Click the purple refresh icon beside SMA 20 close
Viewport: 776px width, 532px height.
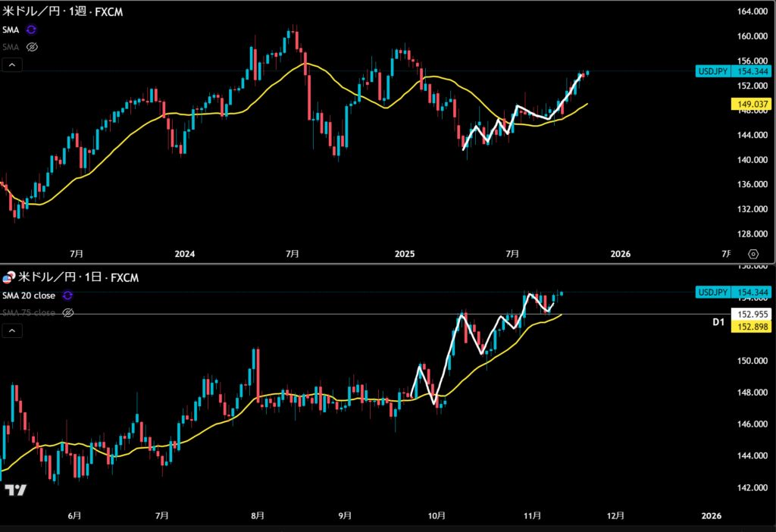pyautogui.click(x=68, y=296)
